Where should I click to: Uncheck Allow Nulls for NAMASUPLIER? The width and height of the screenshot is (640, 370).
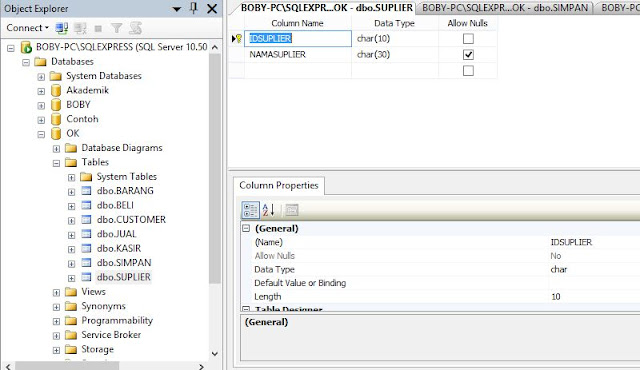click(468, 54)
